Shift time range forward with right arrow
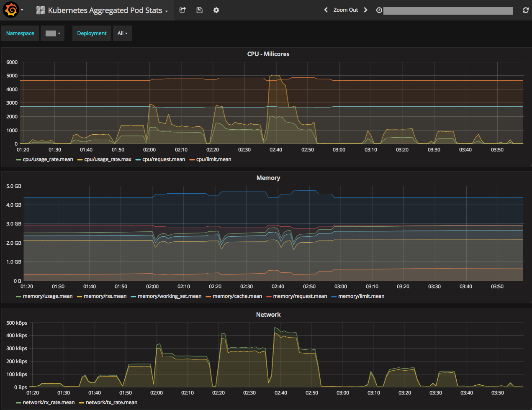This screenshot has height=410, width=532. (x=365, y=10)
